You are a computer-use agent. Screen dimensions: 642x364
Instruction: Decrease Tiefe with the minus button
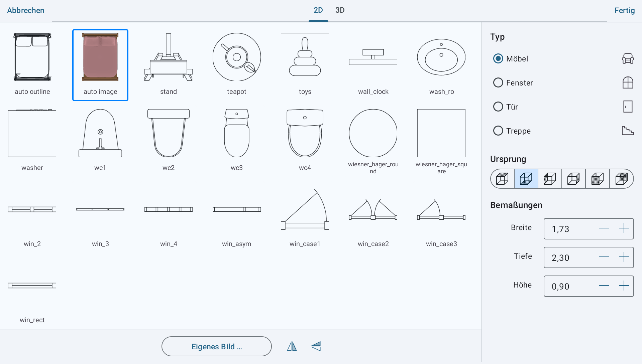pyautogui.click(x=604, y=257)
